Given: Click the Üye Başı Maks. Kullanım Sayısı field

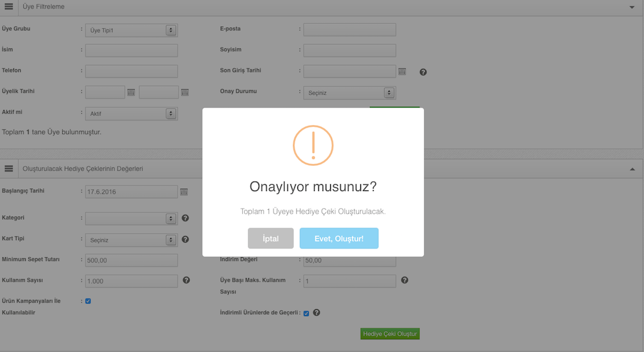Looking at the screenshot, I should point(350,281).
